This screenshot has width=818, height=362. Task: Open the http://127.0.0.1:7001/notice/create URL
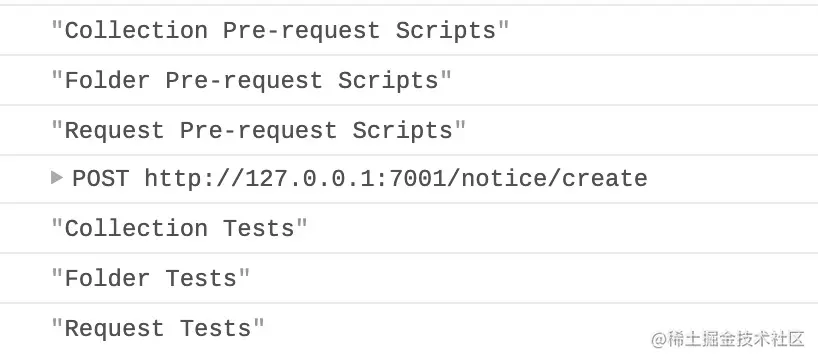coord(396,178)
